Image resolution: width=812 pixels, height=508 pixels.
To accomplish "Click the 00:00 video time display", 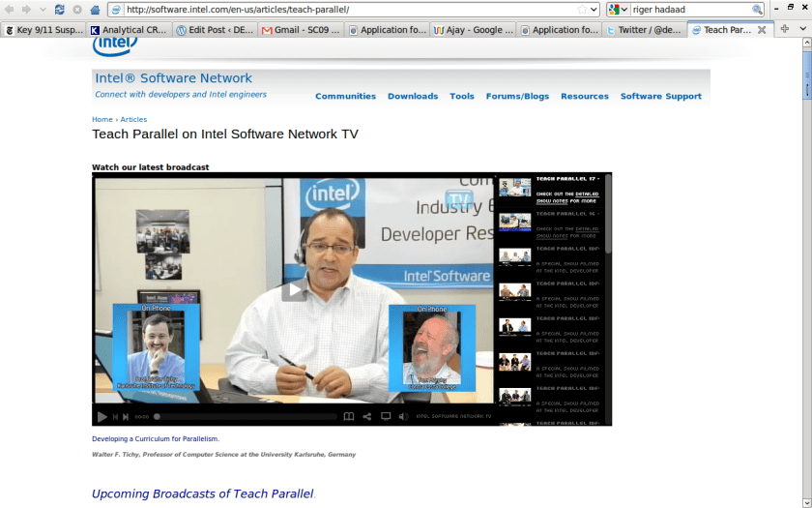I will click(142, 417).
